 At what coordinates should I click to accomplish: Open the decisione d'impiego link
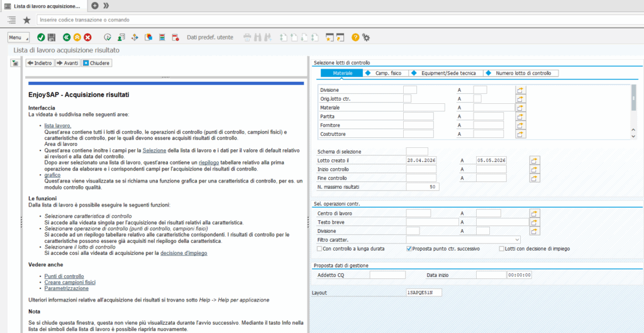(184, 253)
